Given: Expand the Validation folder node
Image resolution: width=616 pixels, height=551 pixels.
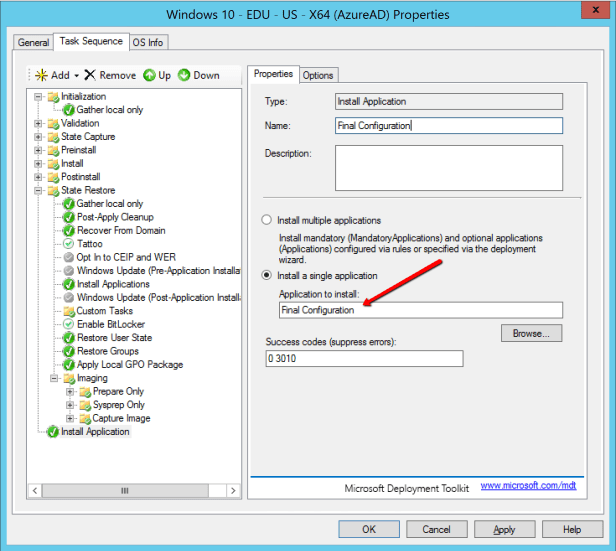Looking at the screenshot, I should pyautogui.click(x=39, y=124).
